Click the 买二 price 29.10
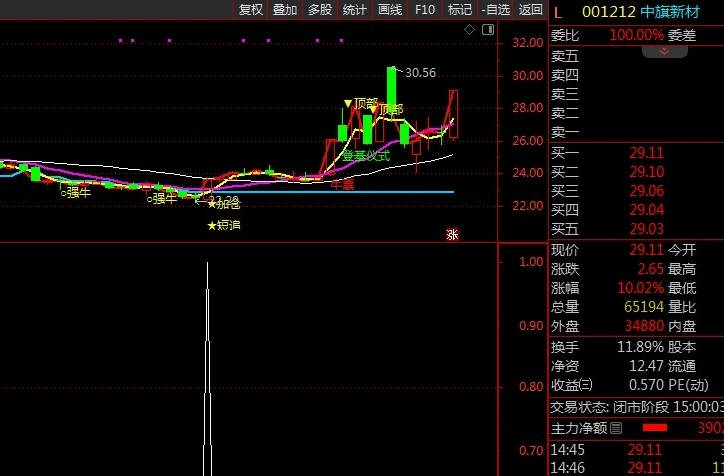The image size is (724, 476). tap(647, 172)
